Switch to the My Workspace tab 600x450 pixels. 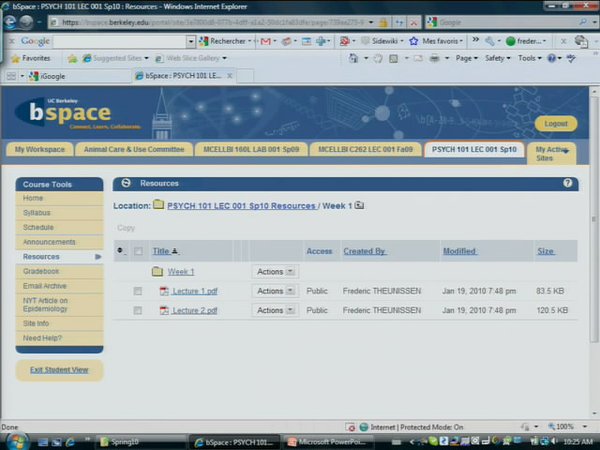tap(39, 149)
